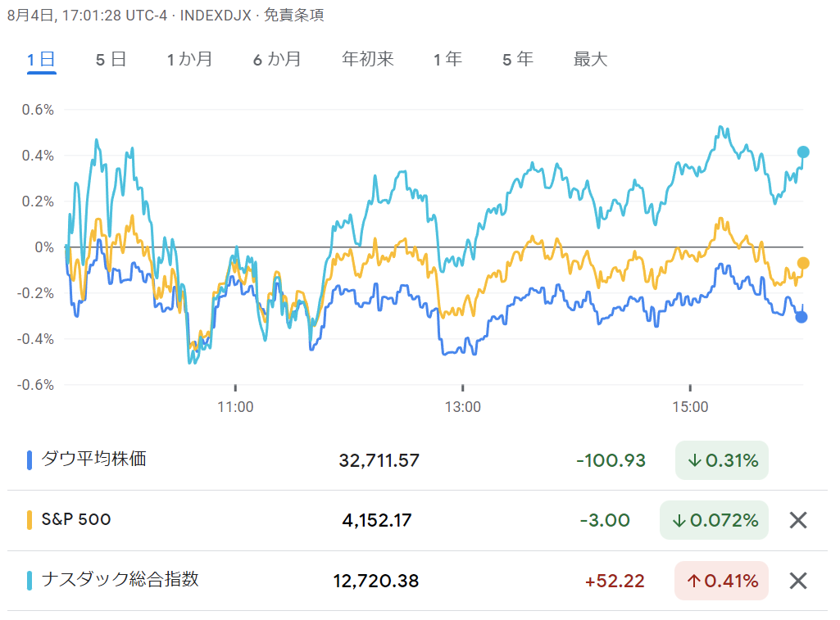This screenshot has width=840, height=620.
Task: Click the INDEXDJX exchange label
Action: (216, 15)
